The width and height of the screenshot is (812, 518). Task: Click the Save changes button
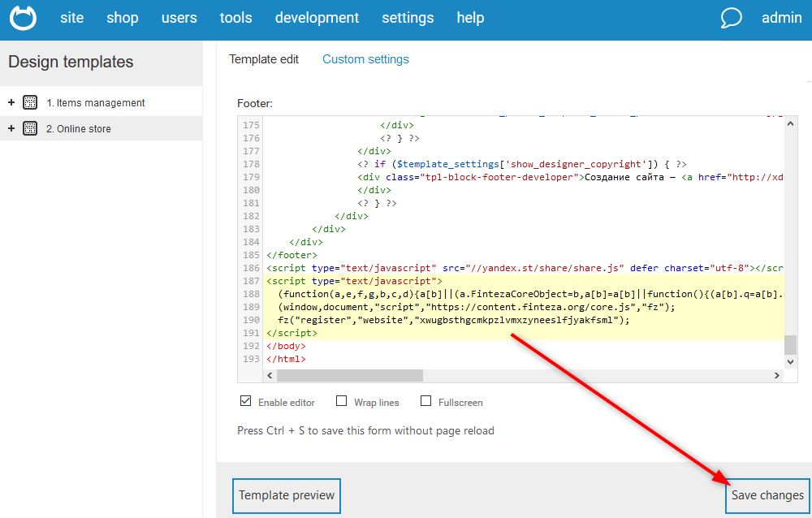click(x=767, y=496)
